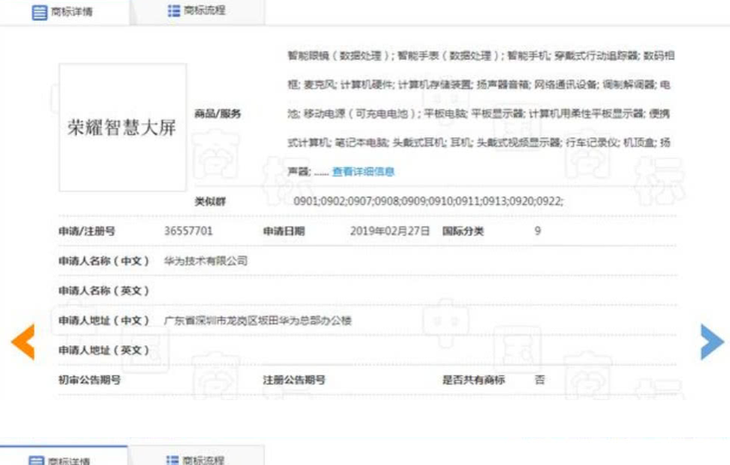
Task: Click the 申请人地址（英文） label
Action: 104,350
